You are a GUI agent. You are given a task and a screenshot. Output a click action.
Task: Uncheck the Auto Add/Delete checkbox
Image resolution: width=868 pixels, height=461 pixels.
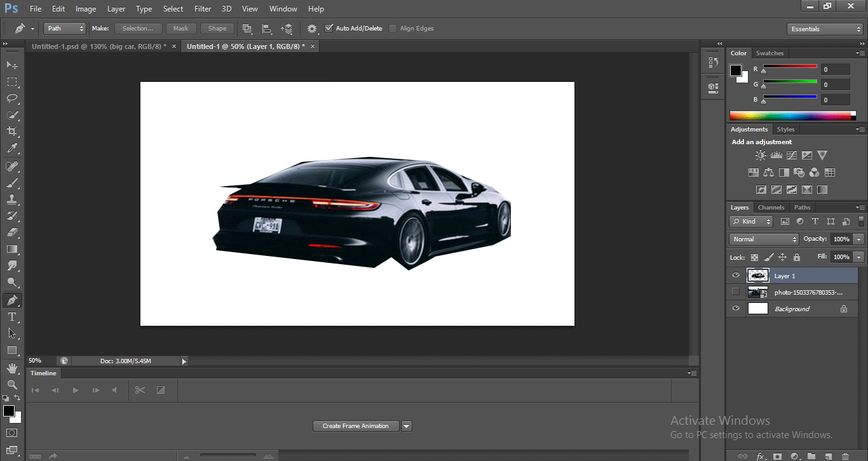pos(329,29)
